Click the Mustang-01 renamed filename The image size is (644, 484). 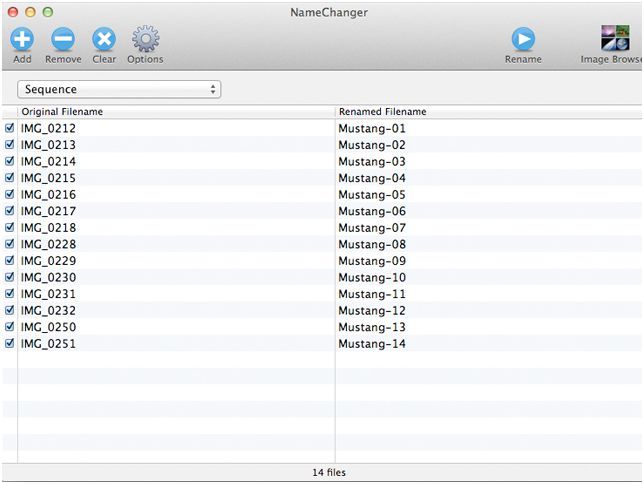click(372, 128)
